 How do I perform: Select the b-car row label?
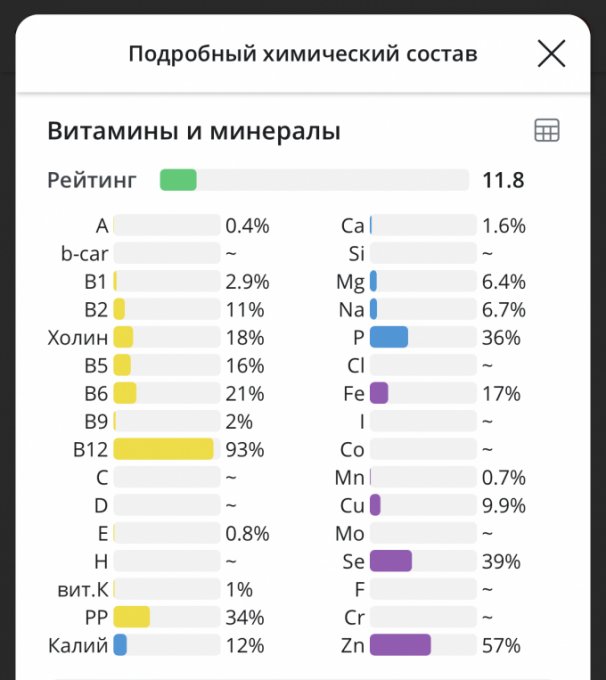tap(84, 254)
